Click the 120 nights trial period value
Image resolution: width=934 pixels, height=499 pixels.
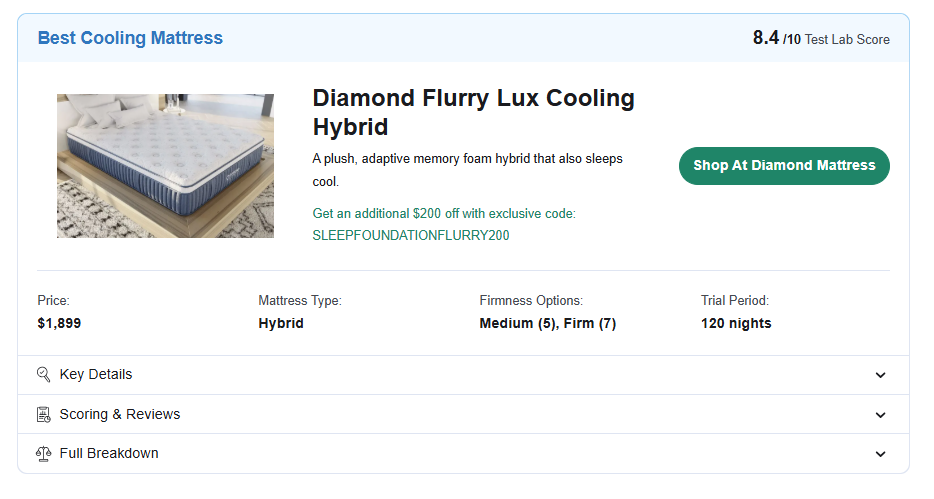coord(736,324)
